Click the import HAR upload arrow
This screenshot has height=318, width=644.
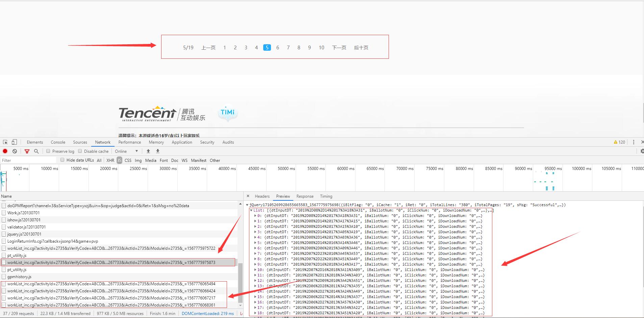[x=148, y=151]
